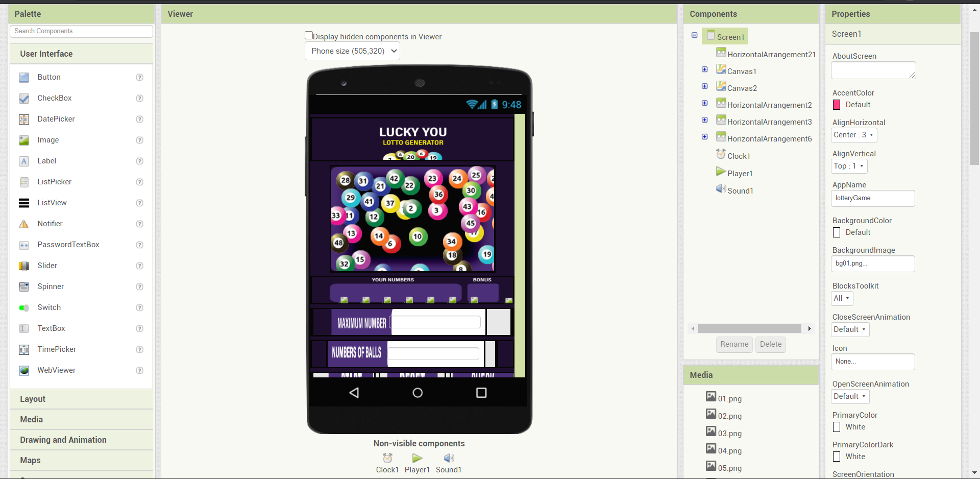Click the phone Home circle icon
The height and width of the screenshot is (479, 980).
pyautogui.click(x=418, y=393)
